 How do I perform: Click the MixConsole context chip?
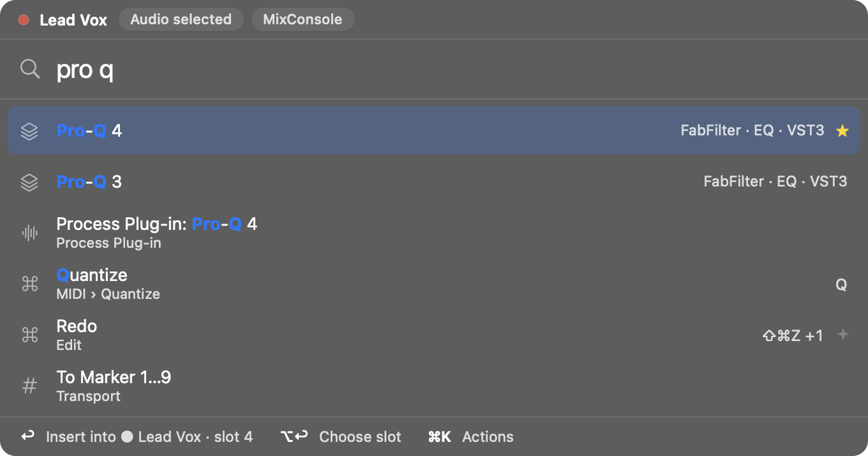point(303,19)
